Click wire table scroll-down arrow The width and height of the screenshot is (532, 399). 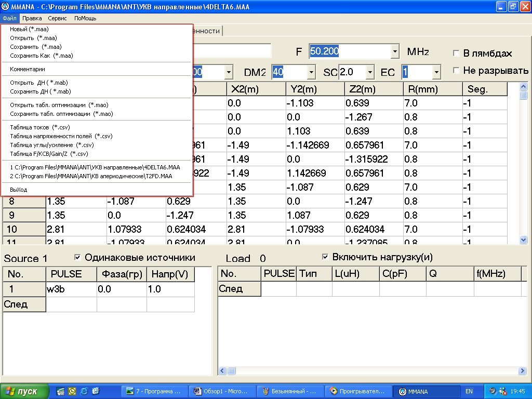click(x=523, y=240)
